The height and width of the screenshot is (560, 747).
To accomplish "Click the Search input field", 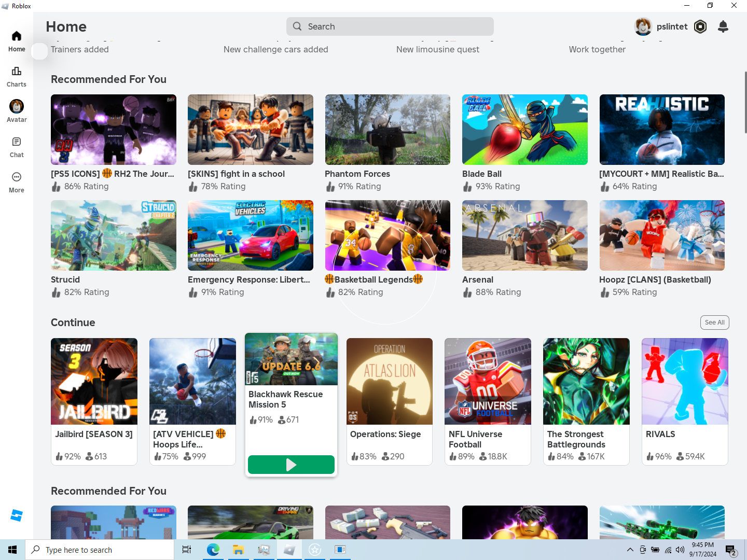I will point(390,26).
